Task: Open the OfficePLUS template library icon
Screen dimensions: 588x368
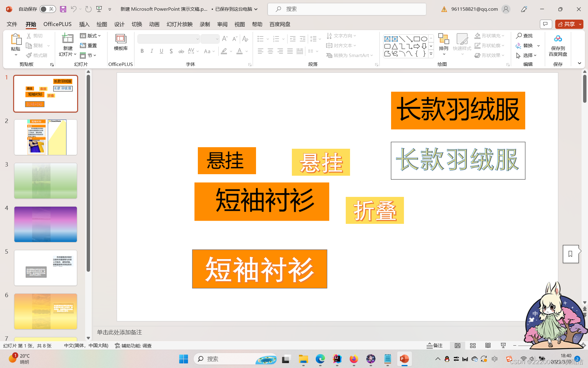Action: [x=121, y=39]
